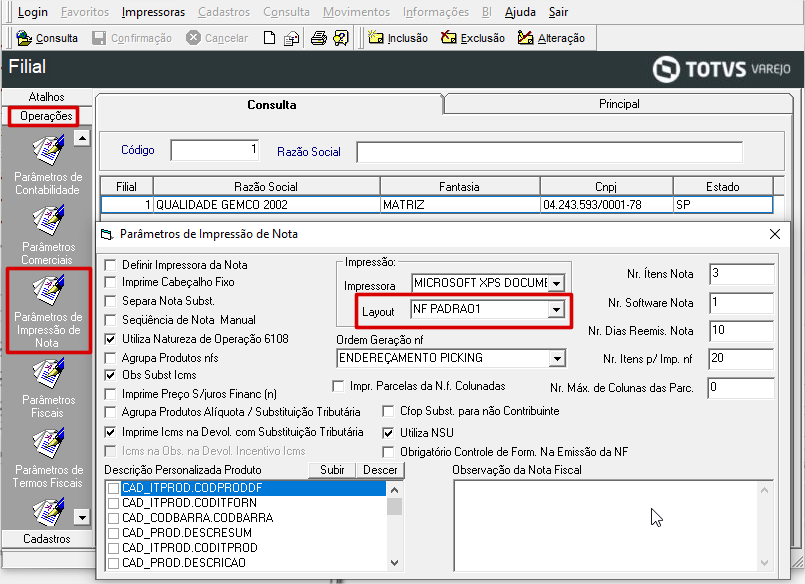Toggle Seqüência de Nota Manual checkbox

110,320
